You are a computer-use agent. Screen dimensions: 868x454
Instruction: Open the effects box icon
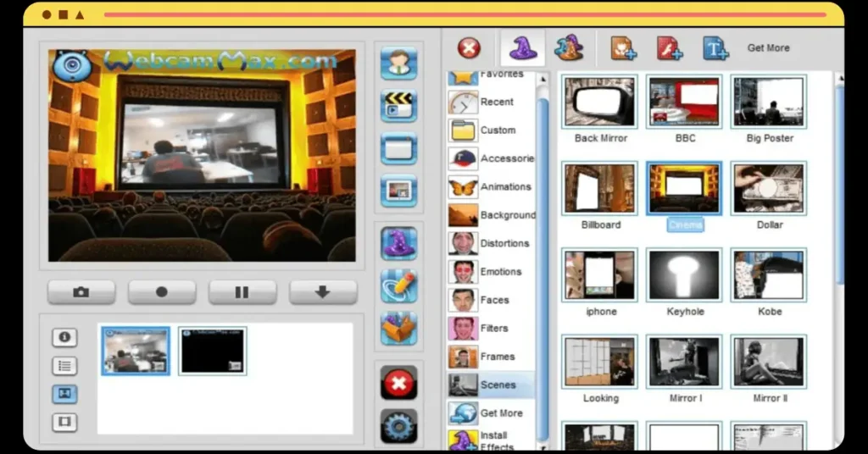point(398,329)
